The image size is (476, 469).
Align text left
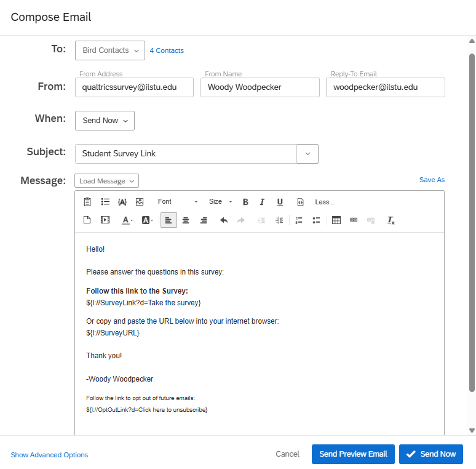[x=169, y=220]
